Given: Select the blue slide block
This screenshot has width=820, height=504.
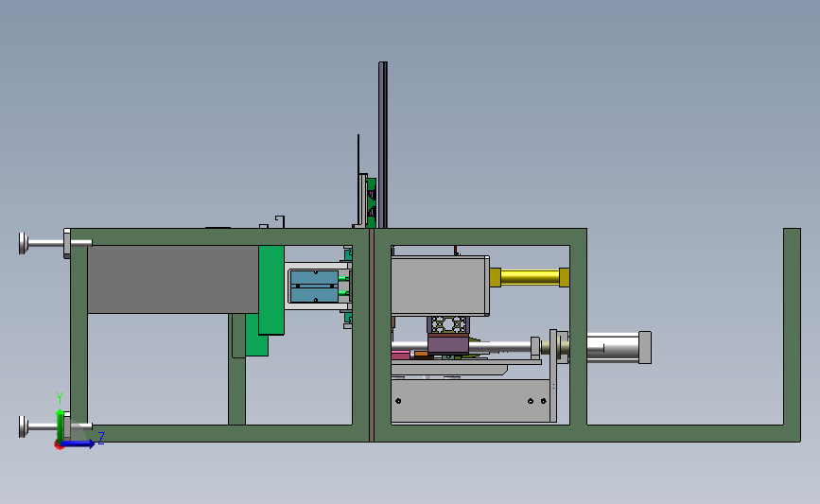Looking at the screenshot, I should click(314, 287).
